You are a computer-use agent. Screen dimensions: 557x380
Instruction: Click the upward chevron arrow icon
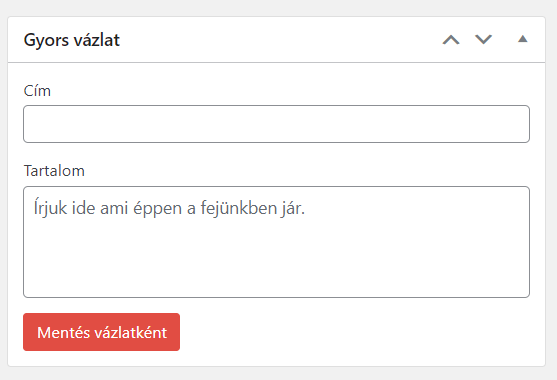point(451,39)
